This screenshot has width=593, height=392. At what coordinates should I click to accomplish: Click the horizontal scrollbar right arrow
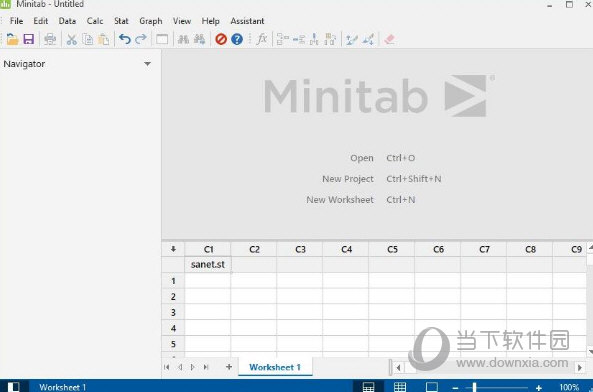580,367
